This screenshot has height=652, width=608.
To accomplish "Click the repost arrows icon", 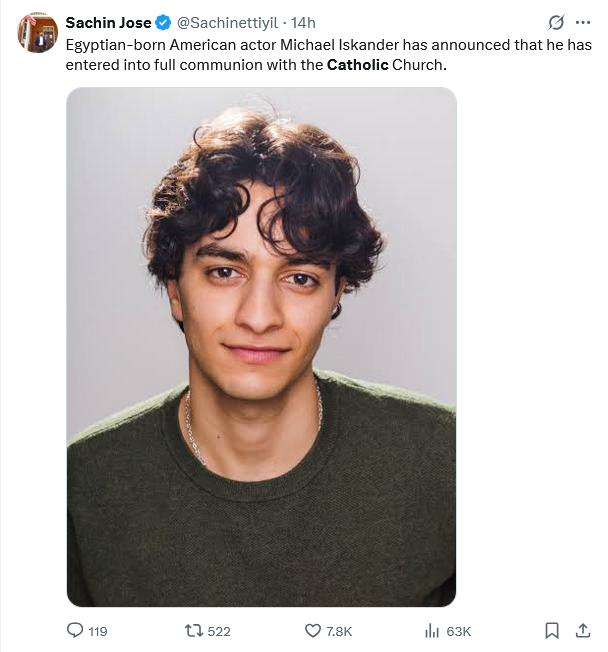I will point(194,630).
